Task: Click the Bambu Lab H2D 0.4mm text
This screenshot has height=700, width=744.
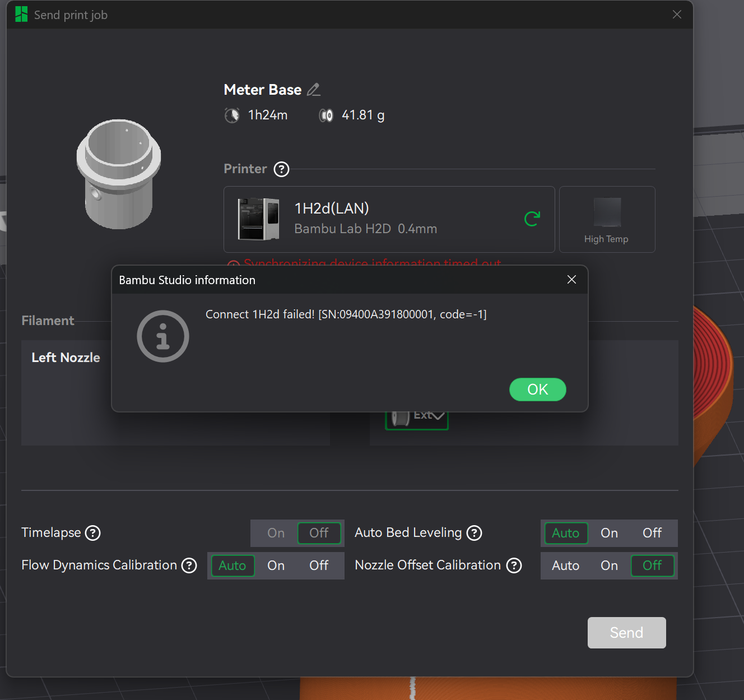Action: click(365, 229)
